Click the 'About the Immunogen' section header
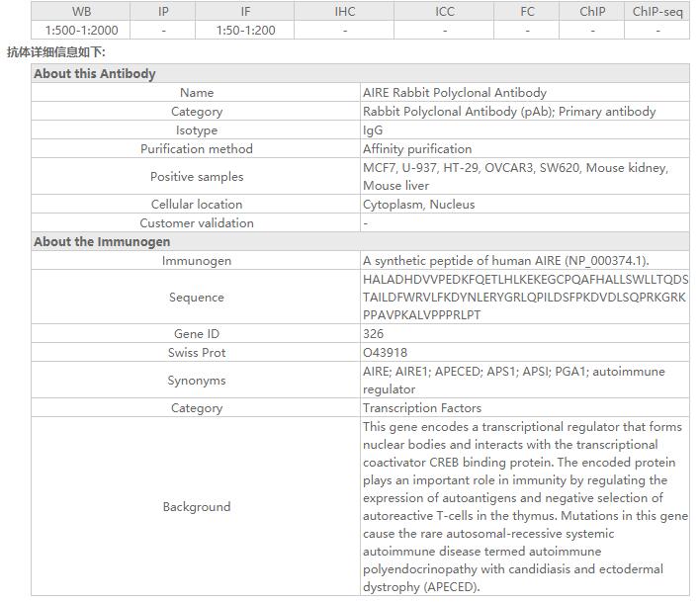Viewport: 700px width, 602px height. (x=102, y=242)
